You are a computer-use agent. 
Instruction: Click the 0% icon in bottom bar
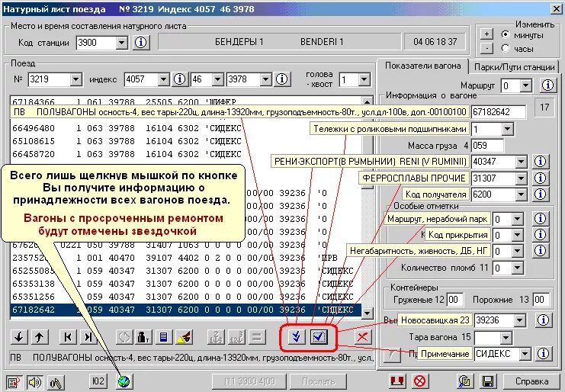point(56,382)
